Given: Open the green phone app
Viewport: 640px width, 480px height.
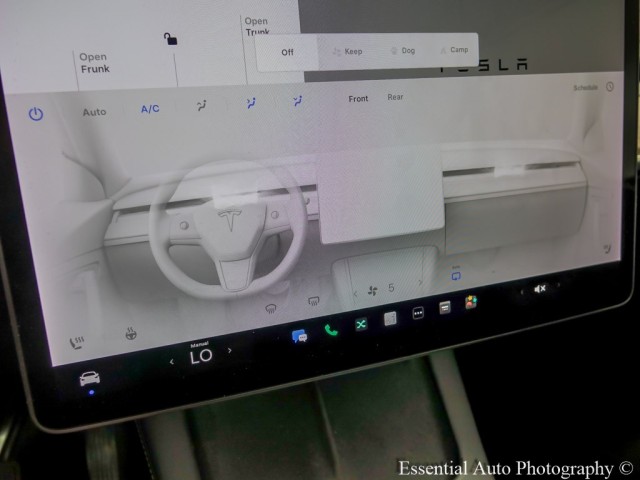Looking at the screenshot, I should tap(331, 330).
